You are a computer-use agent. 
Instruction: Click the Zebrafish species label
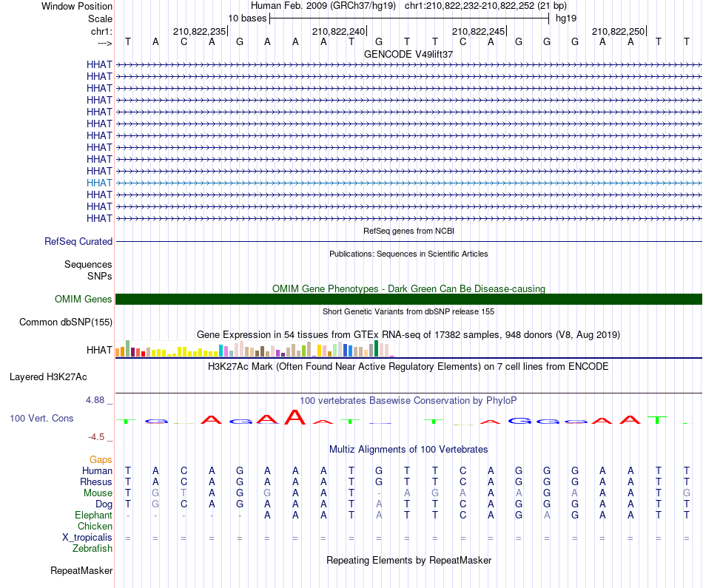[x=92, y=548]
